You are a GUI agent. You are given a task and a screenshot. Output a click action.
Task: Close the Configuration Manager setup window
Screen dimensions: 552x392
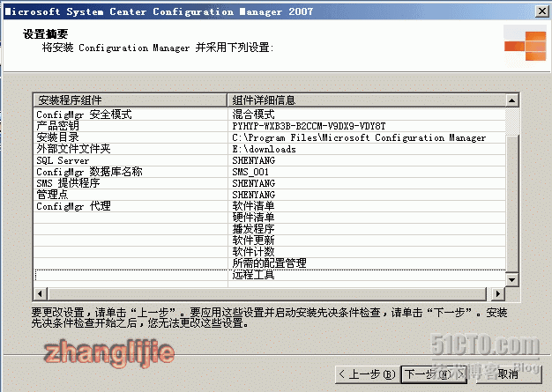[542, 11]
